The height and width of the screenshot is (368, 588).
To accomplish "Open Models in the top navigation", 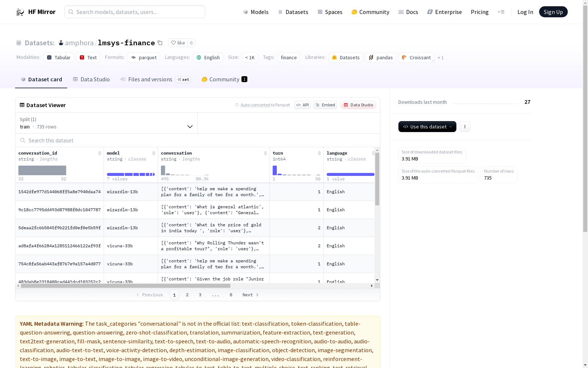I will [x=256, y=12].
